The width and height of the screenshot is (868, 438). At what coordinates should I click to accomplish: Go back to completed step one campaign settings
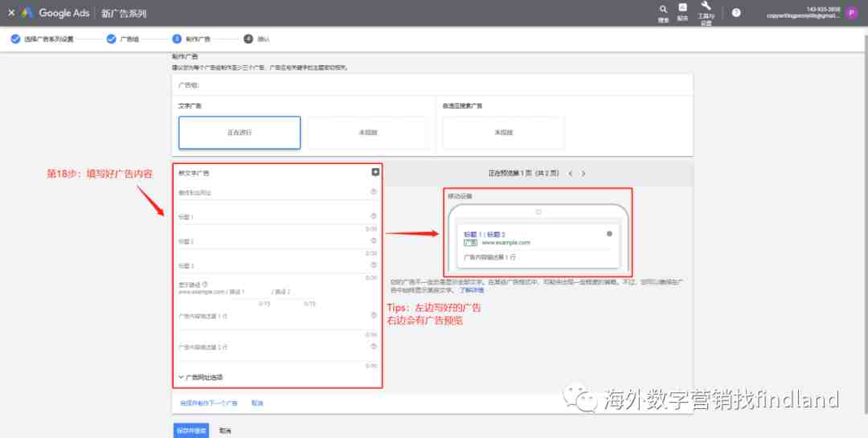pos(42,39)
